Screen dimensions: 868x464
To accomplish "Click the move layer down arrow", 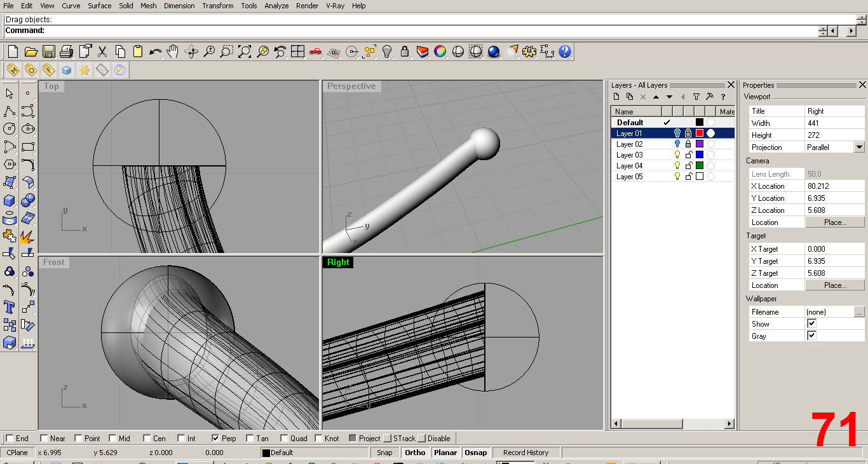I will click(670, 97).
